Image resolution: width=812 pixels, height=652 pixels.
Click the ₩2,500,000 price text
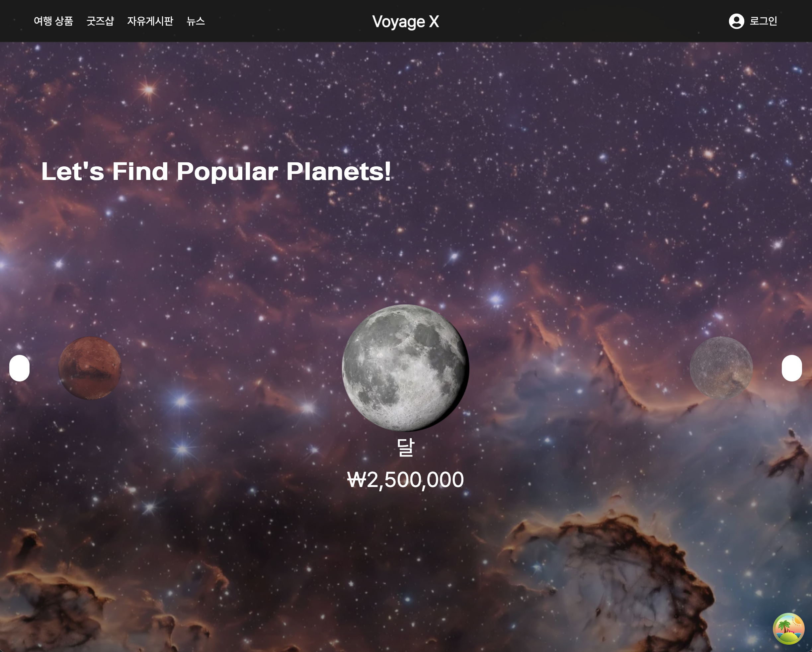tap(406, 480)
